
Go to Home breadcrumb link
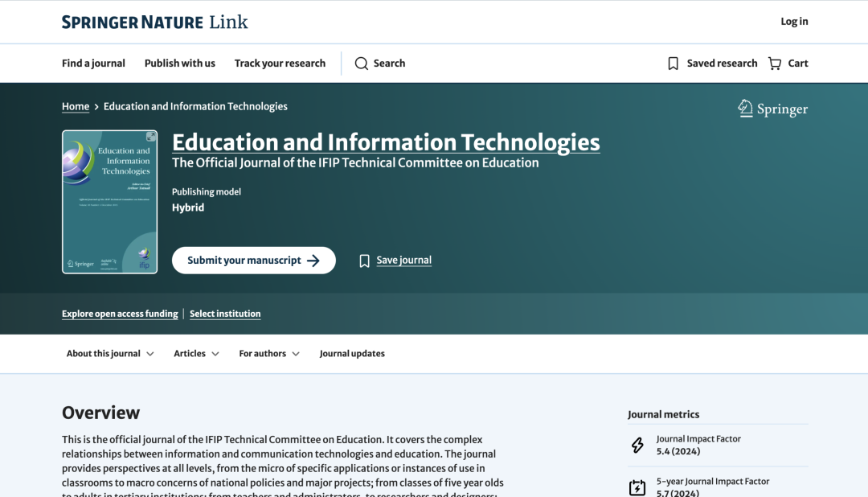point(76,106)
